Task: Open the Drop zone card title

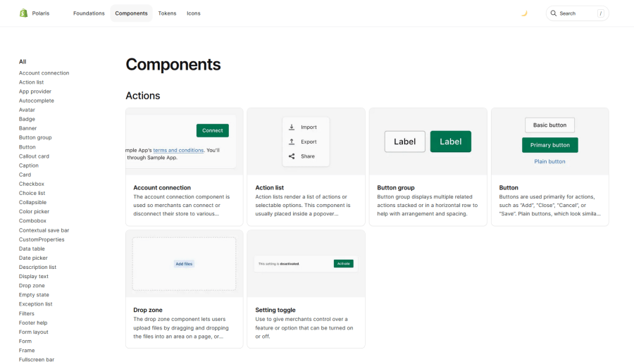Action: tap(148, 310)
